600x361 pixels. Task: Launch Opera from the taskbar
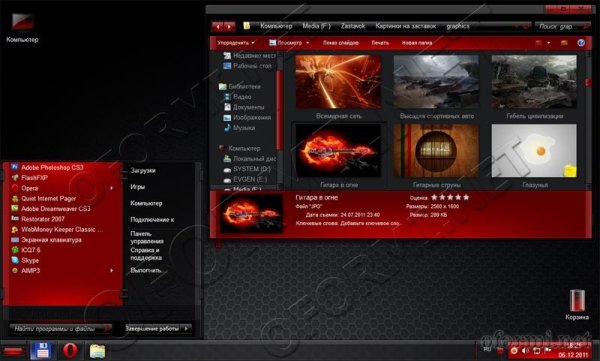(70, 350)
